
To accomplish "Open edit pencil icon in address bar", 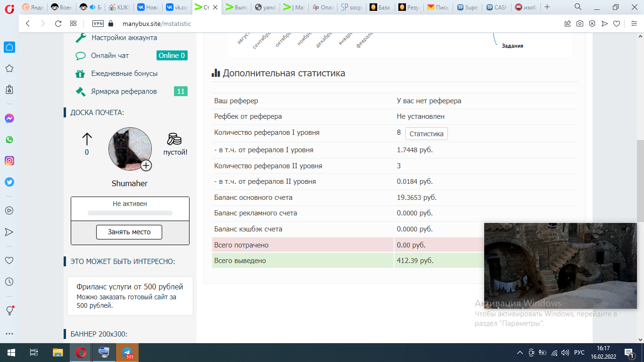I will click(568, 24).
